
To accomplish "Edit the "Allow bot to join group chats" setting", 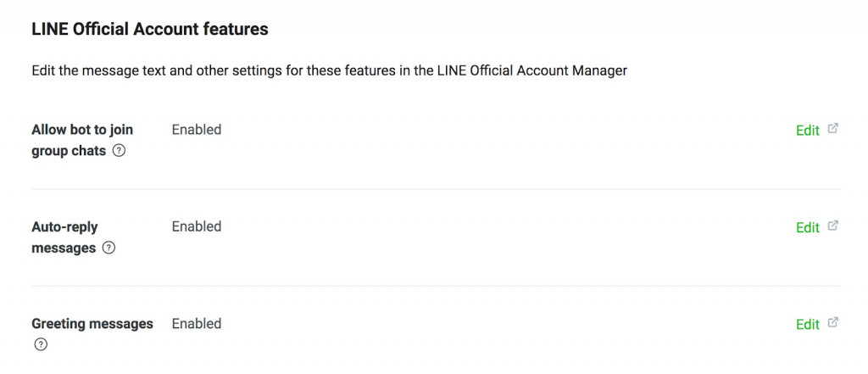I will coord(807,131).
